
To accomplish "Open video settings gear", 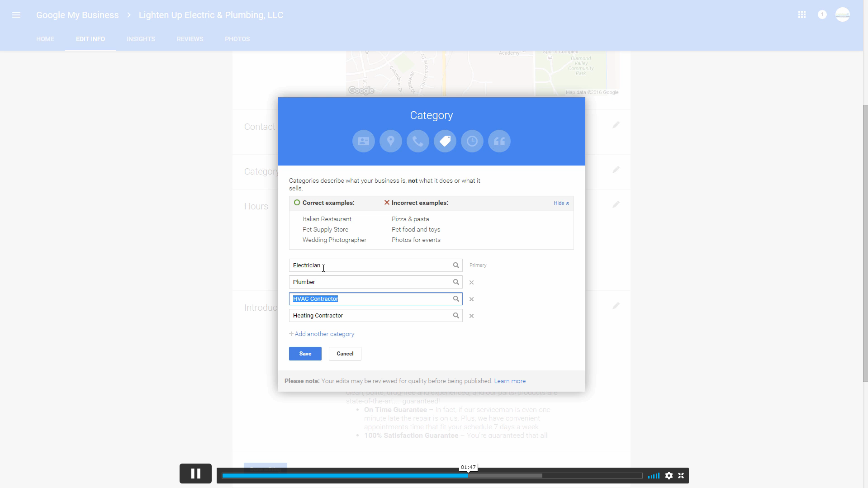I will (669, 475).
